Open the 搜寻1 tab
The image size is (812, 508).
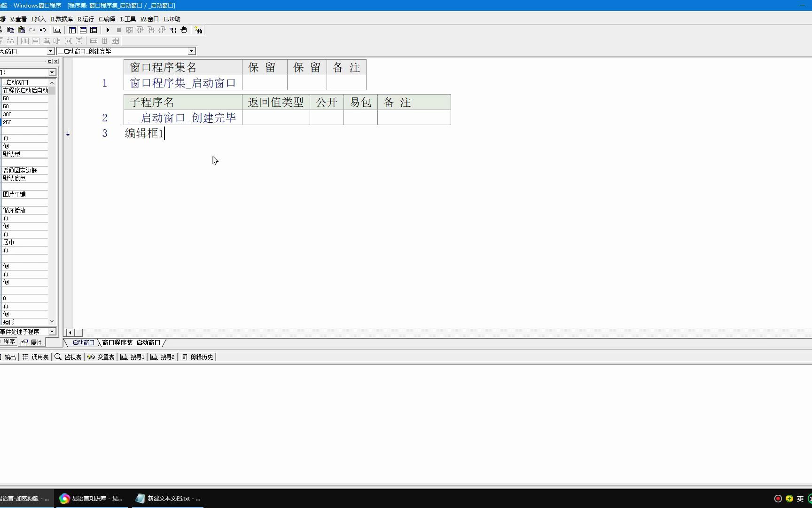click(133, 357)
